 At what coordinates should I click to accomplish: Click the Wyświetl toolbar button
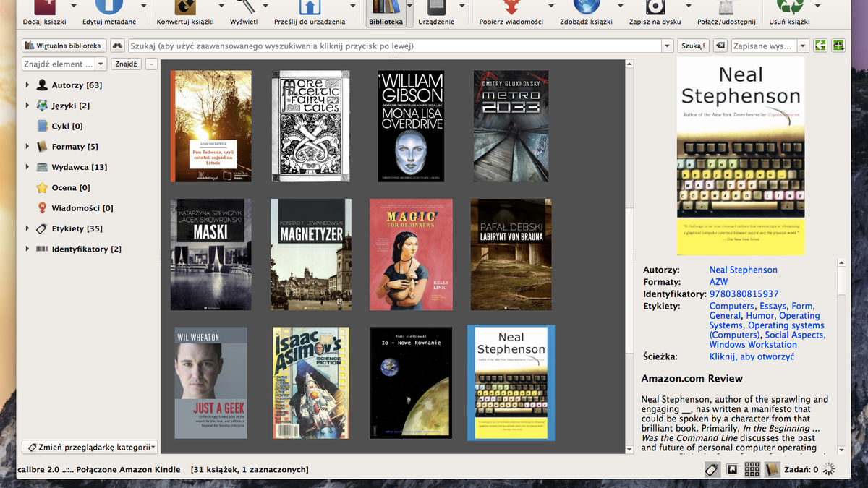click(x=244, y=14)
